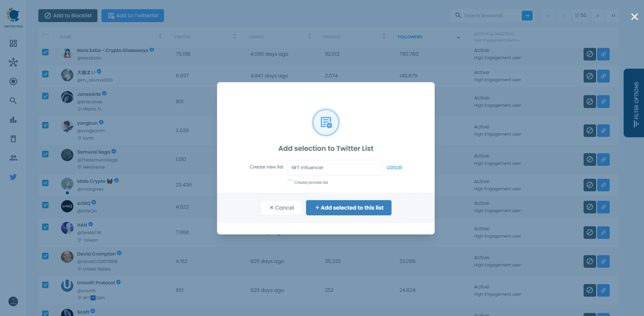Open the user avatar at sidebar bottom
The width and height of the screenshot is (644, 316).
point(13,301)
